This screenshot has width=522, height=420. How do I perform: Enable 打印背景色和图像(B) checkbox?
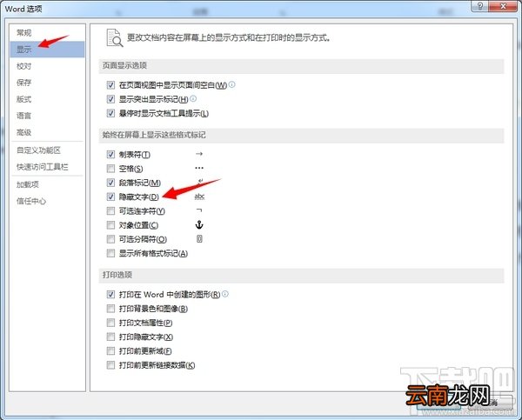[x=110, y=309]
